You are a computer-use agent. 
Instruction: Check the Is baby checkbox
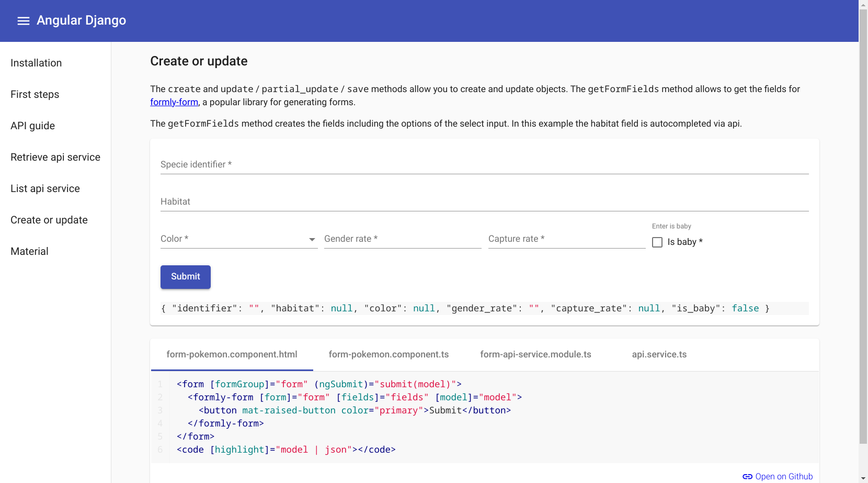tap(657, 242)
